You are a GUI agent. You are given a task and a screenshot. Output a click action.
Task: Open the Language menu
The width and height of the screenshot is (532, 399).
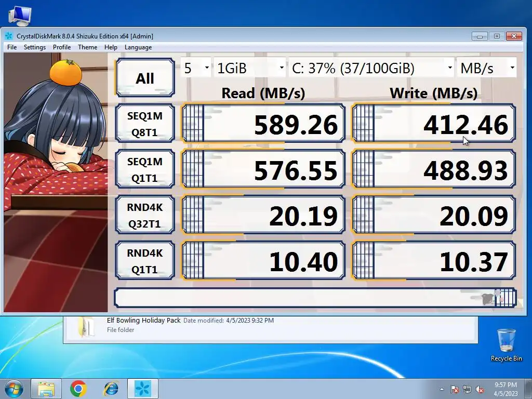138,47
